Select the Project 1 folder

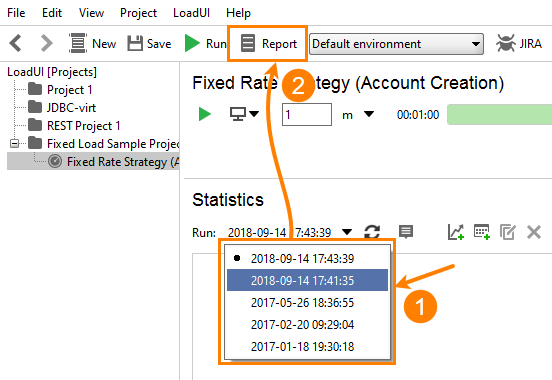click(60, 89)
